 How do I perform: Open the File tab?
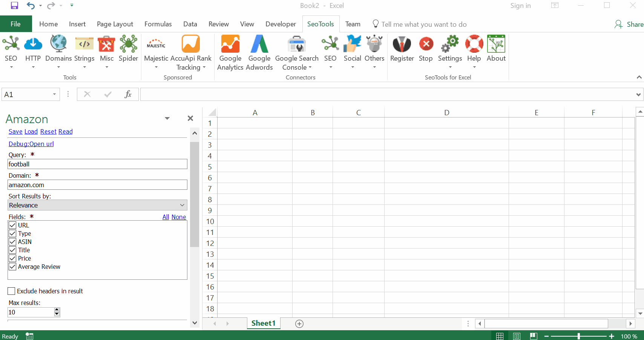click(x=16, y=24)
